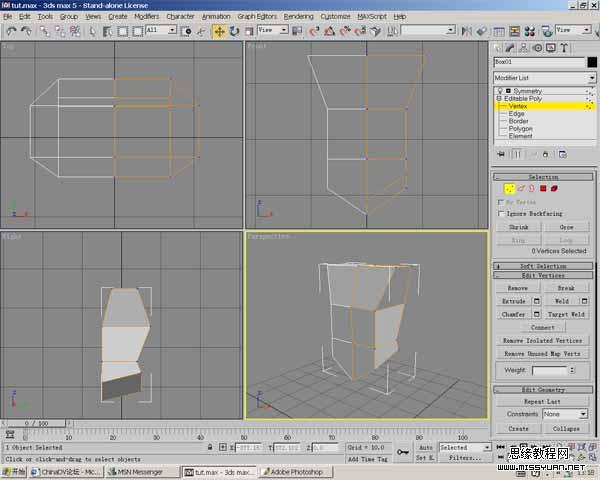Screen dimensions: 600x480
Task: Activate the Select and Scale tool
Action: tap(249, 31)
